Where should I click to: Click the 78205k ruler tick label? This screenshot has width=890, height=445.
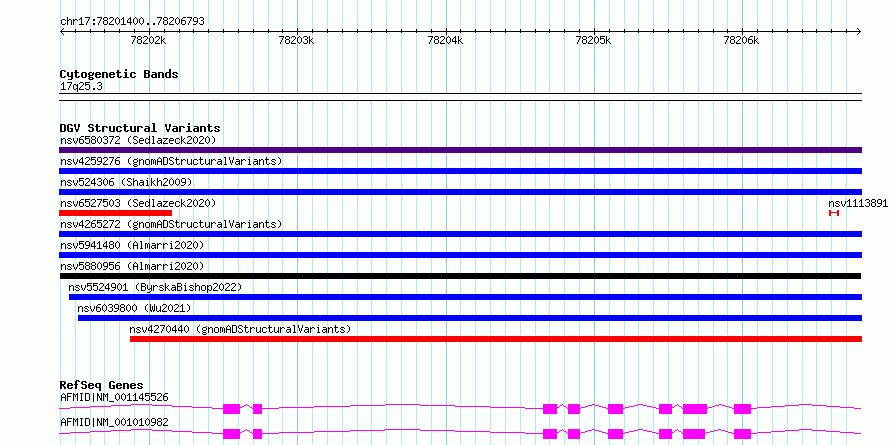coord(593,40)
